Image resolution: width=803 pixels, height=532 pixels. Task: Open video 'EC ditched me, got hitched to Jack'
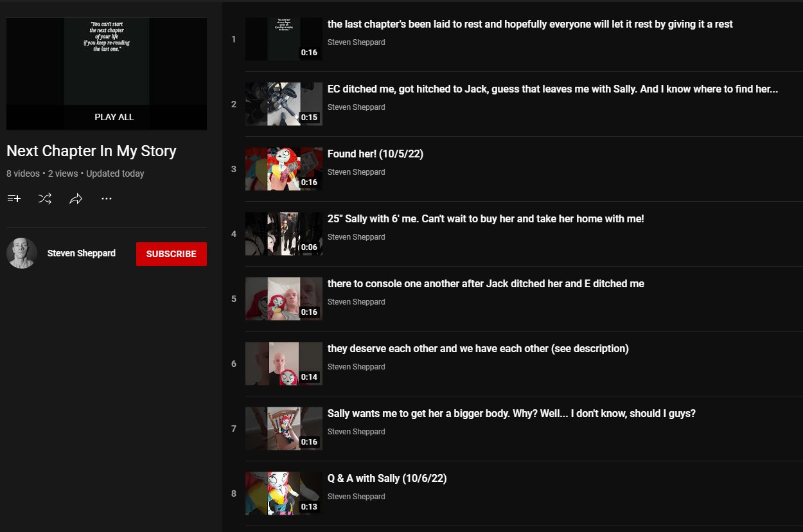click(x=552, y=89)
